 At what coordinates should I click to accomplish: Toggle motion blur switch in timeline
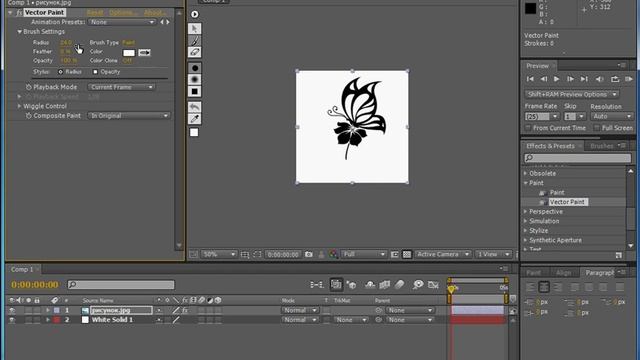pos(400,284)
